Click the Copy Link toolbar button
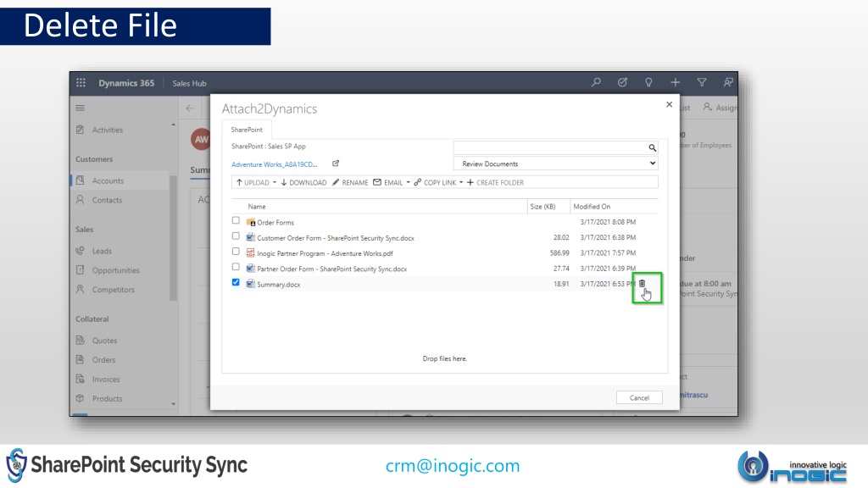868x488 pixels. 435,183
